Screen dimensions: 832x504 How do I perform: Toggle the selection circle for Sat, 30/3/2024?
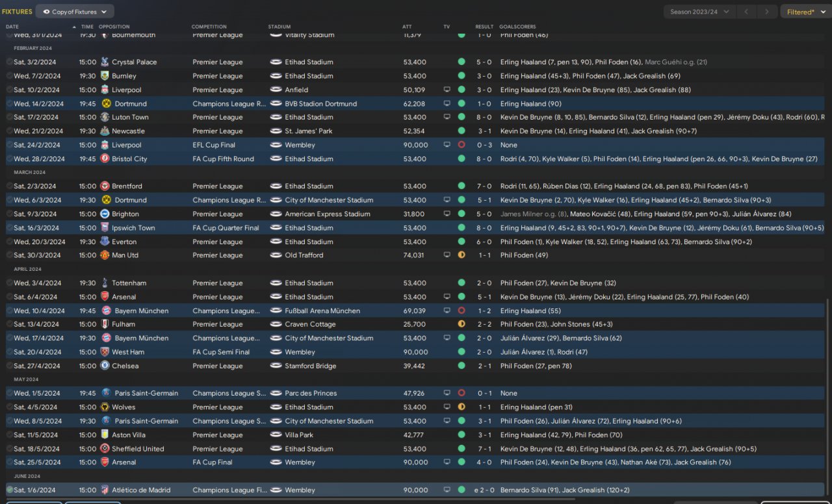[x=9, y=255]
